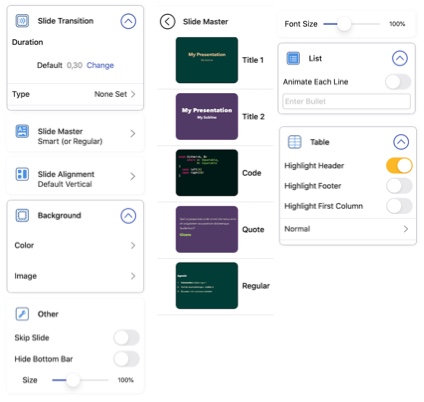424x402 pixels.
Task: Click the Slide Master panel icon
Action: tap(22, 131)
